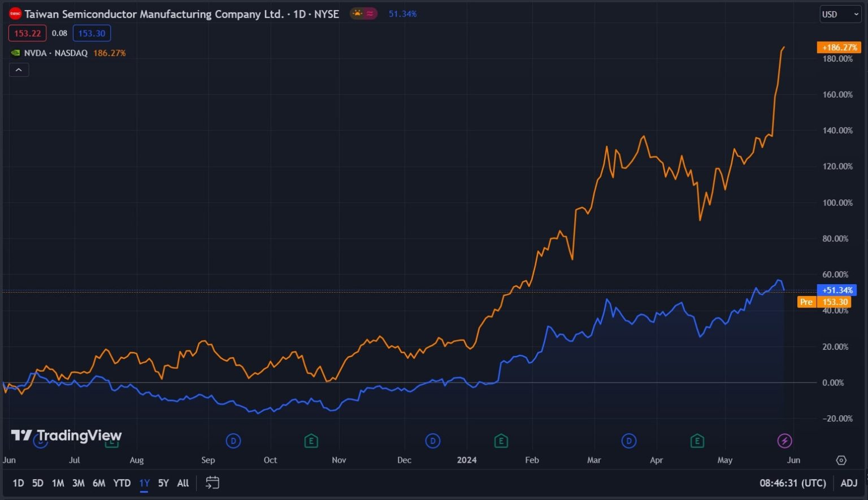Click the −20.00% price axis label
Image resolution: width=868 pixels, height=500 pixels.
pos(837,419)
